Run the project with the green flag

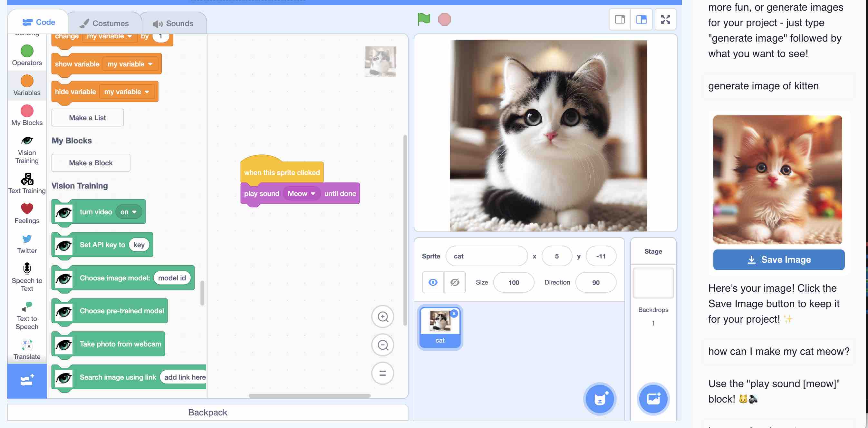424,19
